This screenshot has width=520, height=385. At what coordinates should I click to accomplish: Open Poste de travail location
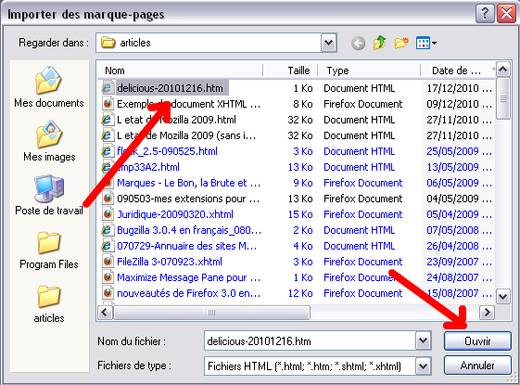click(x=49, y=195)
